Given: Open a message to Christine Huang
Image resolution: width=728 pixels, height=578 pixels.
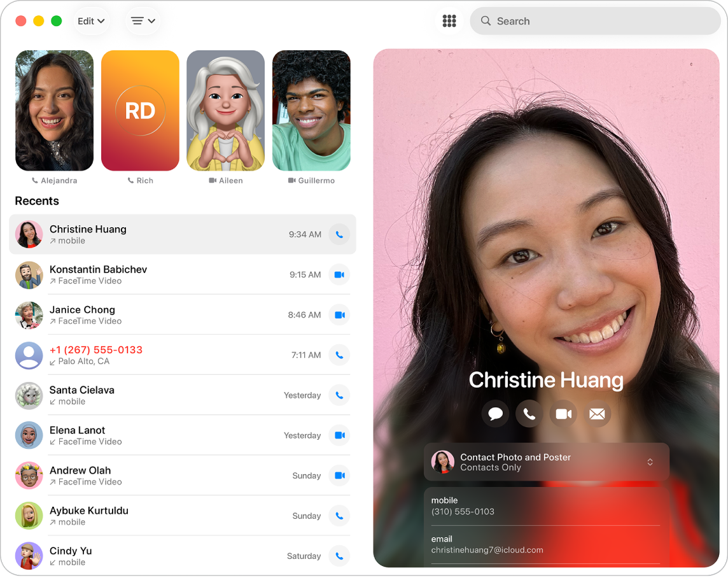Looking at the screenshot, I should (495, 413).
